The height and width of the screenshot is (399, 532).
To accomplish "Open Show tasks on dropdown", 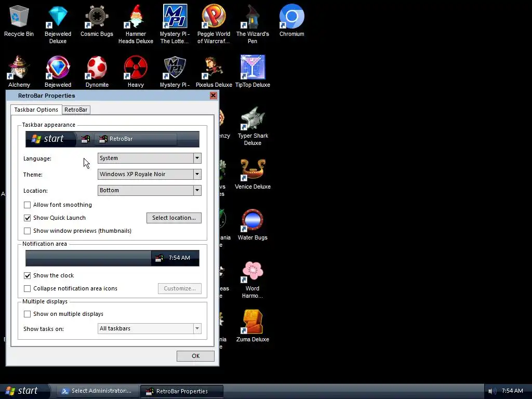I will point(150,328).
